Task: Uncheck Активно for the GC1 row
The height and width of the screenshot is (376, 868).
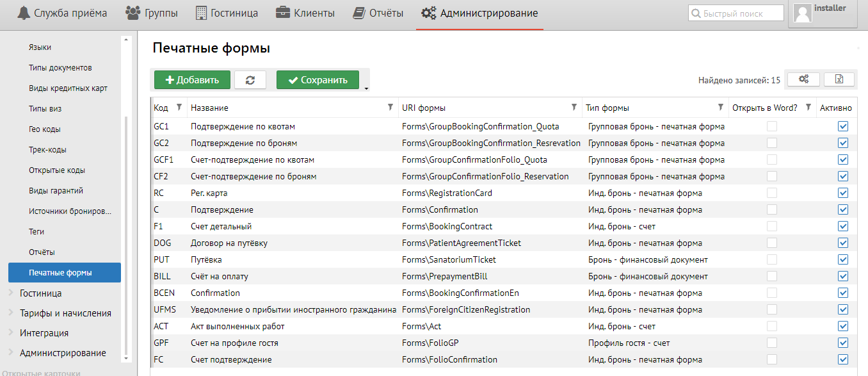Action: click(843, 126)
